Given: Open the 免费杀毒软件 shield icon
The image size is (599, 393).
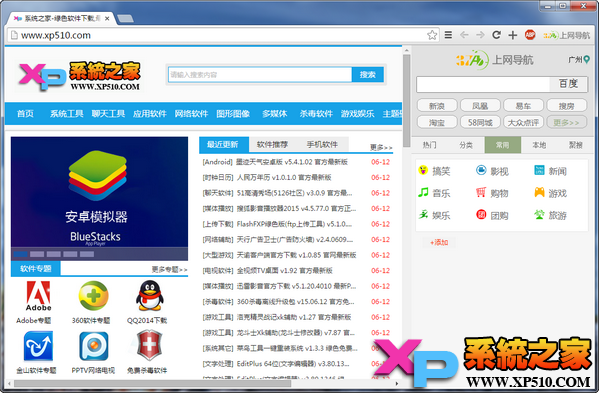Looking at the screenshot, I should click(x=149, y=346).
